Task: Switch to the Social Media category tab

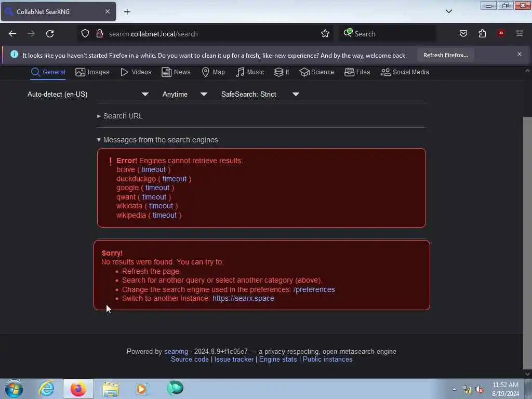Action: pos(404,72)
